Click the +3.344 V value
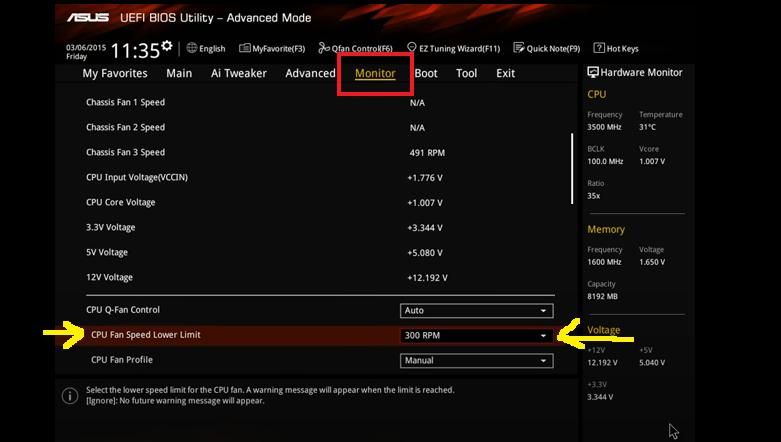 tap(425, 228)
